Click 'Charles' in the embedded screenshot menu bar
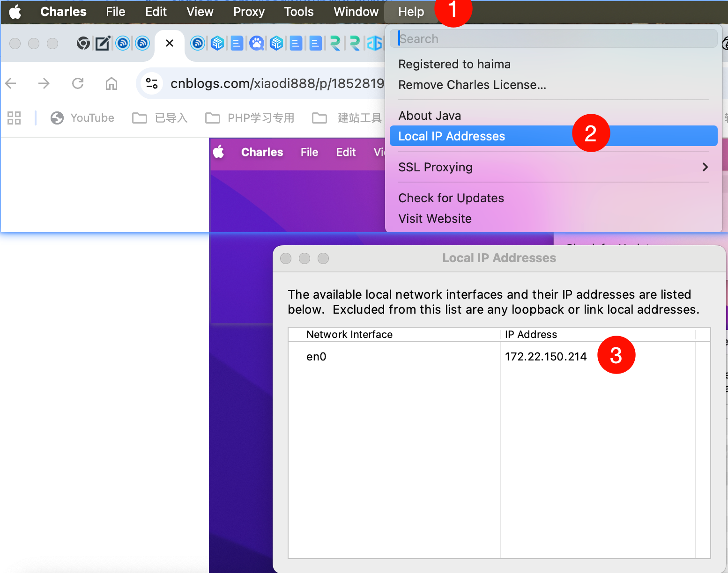The height and width of the screenshot is (573, 728). pos(262,152)
